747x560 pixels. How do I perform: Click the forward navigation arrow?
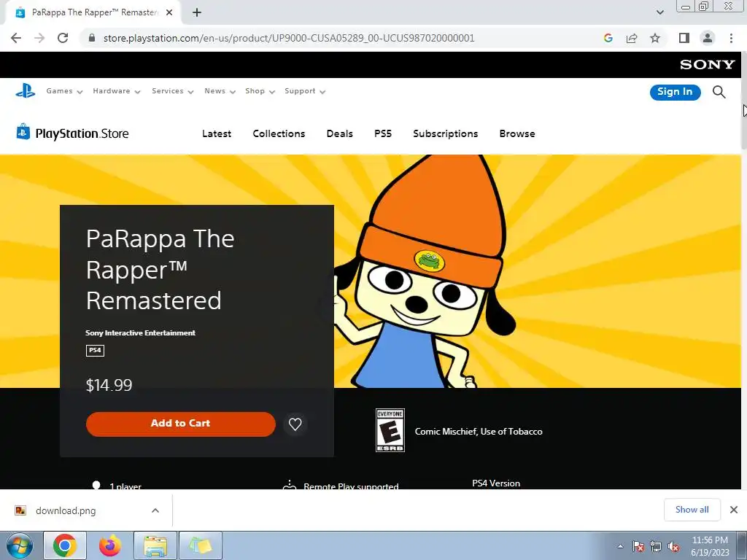[39, 38]
